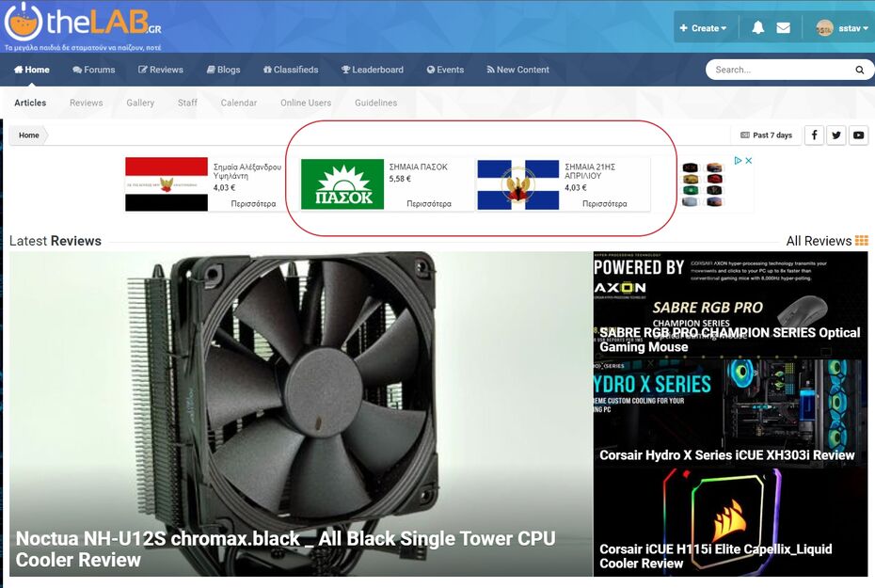The image size is (875, 588).
Task: Close the ad with X icon
Action: (749, 161)
